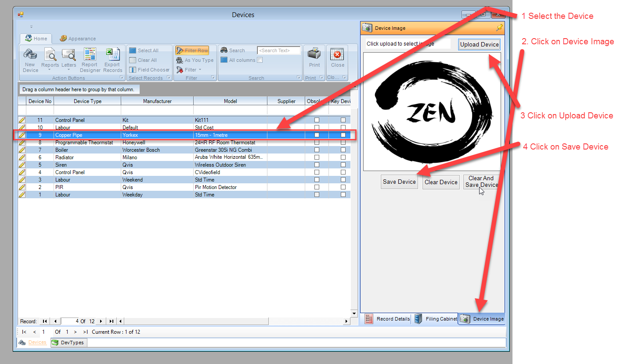Go to previous record navigator arrow
This screenshot has width=617, height=364.
pyautogui.click(x=55, y=321)
